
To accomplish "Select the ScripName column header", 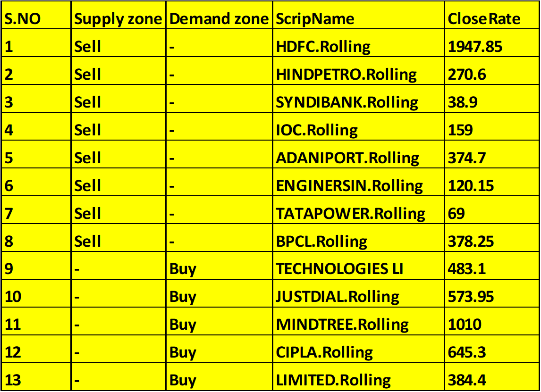I will pos(315,19).
